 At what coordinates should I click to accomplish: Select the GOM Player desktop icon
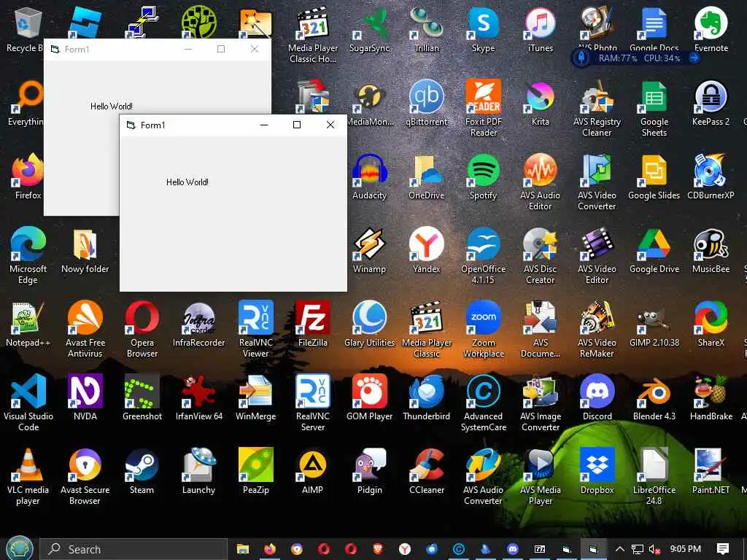coord(369,397)
